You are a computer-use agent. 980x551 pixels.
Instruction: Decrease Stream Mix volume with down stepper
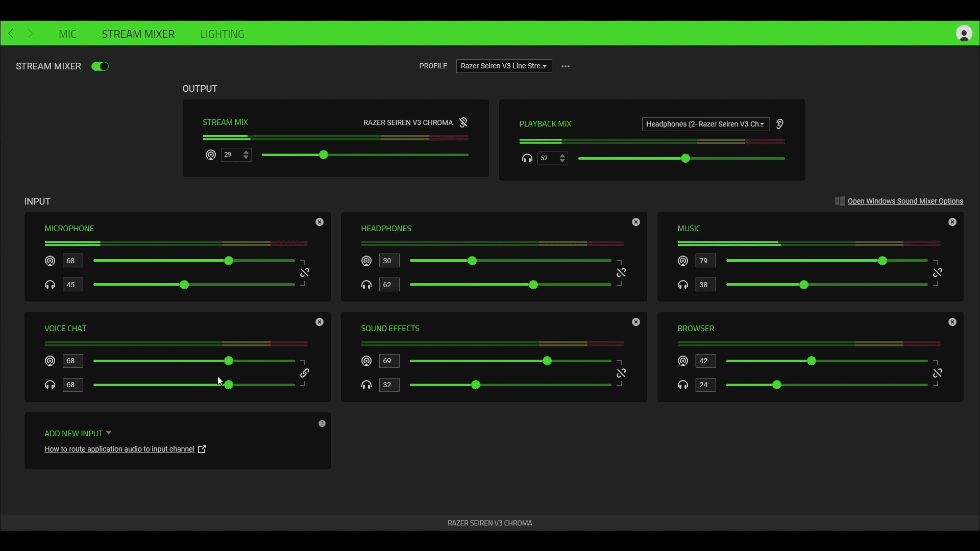click(x=246, y=158)
